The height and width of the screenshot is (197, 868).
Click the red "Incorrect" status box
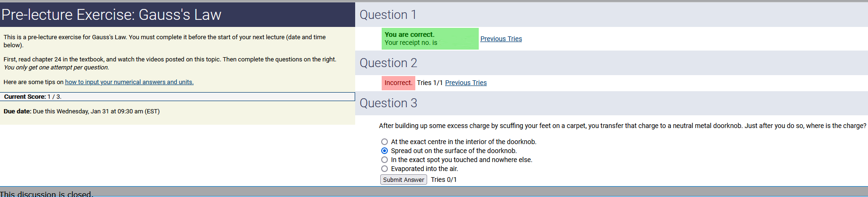(x=398, y=83)
